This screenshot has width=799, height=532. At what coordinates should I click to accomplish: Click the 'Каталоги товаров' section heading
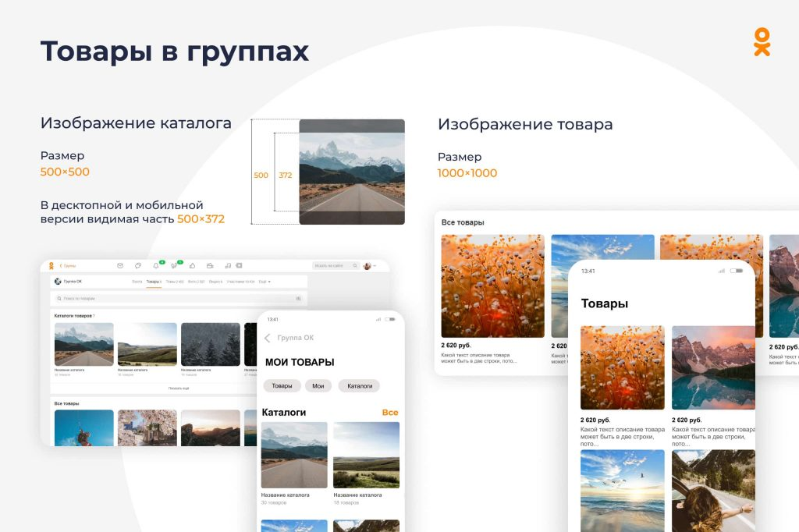tap(74, 315)
